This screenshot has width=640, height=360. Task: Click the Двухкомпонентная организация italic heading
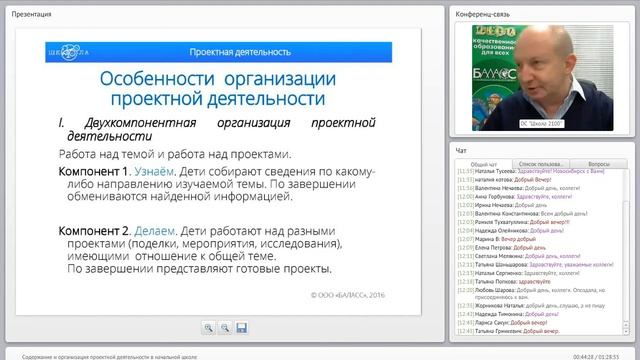[x=217, y=129]
